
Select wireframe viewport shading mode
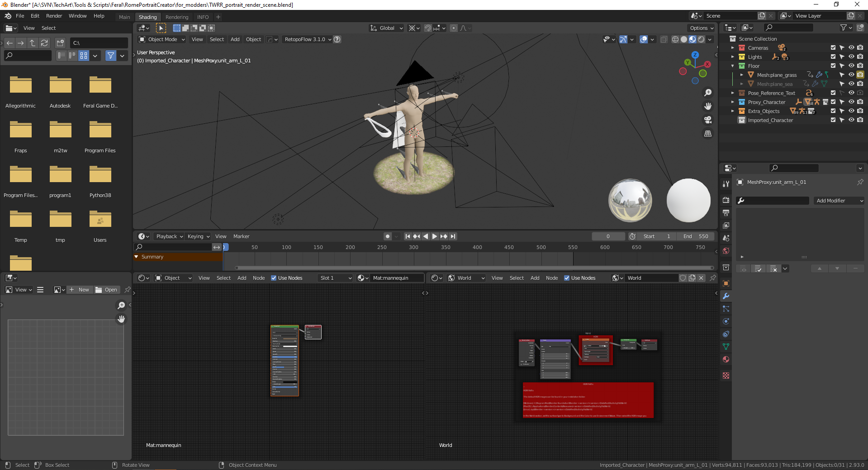tap(675, 39)
